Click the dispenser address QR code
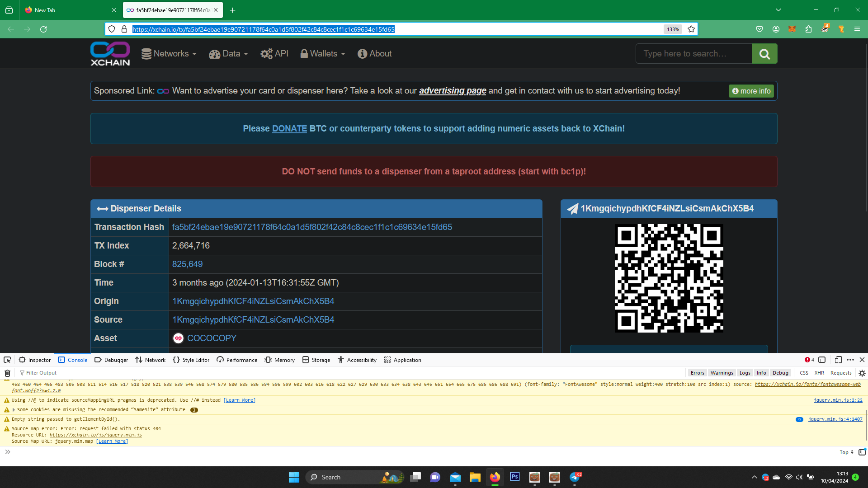 [x=669, y=278]
